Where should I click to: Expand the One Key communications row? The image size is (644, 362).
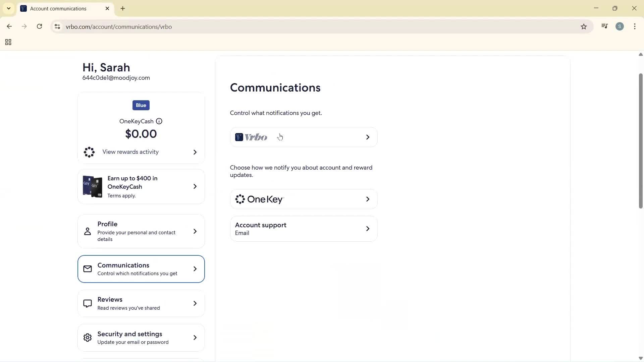click(367, 199)
